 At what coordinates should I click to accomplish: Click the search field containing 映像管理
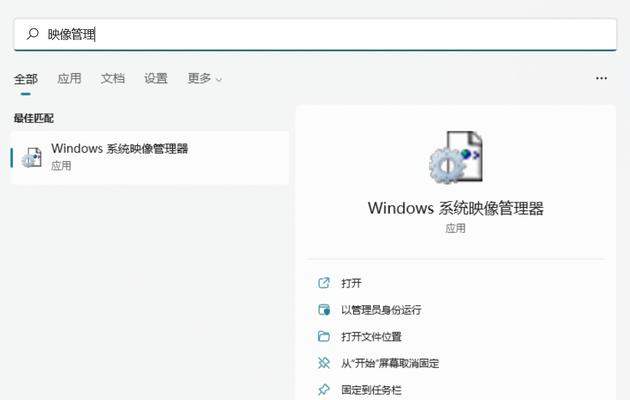[x=315, y=35]
